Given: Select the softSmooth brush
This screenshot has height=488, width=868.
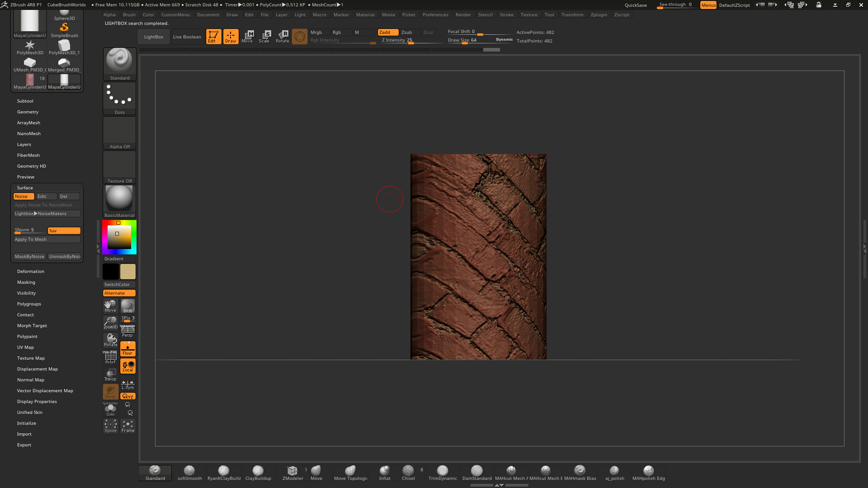Looking at the screenshot, I should 189,473.
